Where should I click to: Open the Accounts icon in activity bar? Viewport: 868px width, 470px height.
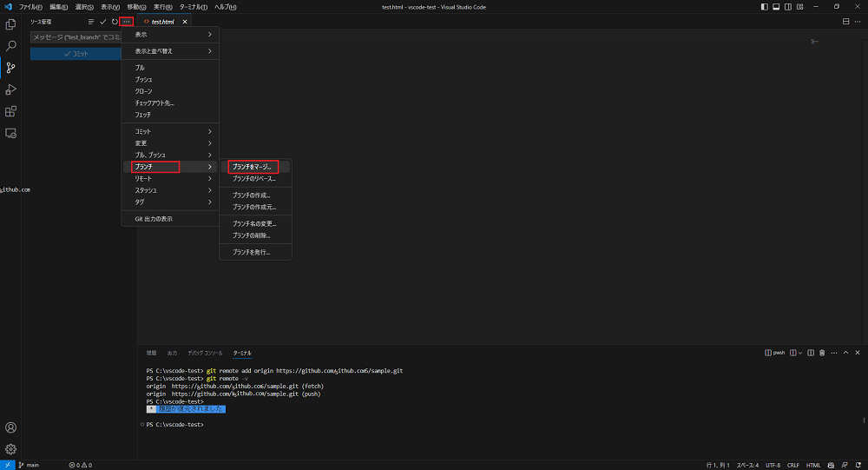pos(10,427)
